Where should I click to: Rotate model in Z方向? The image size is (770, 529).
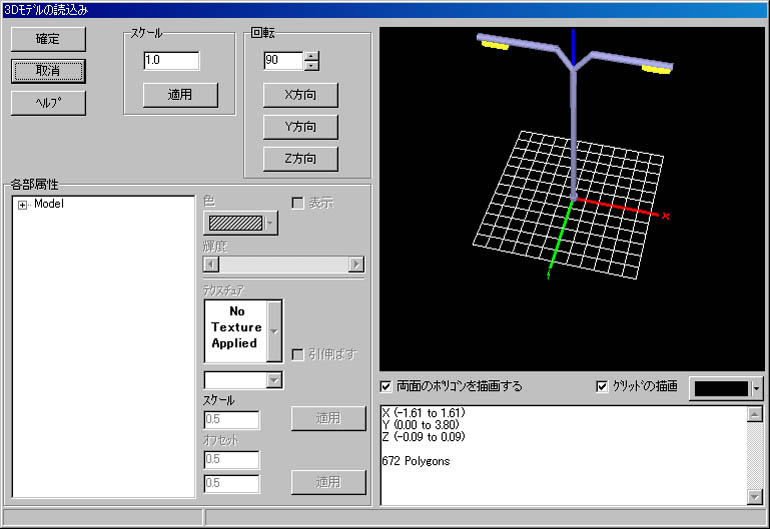[x=301, y=159]
